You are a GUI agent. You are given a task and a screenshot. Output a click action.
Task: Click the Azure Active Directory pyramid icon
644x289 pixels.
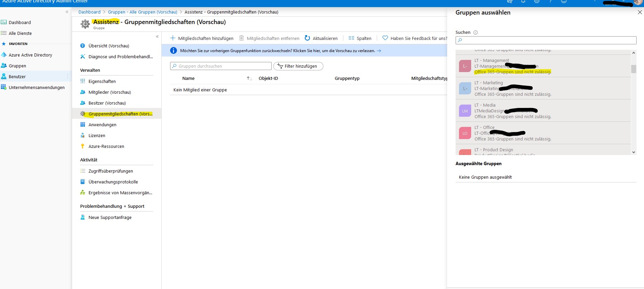pos(4,55)
